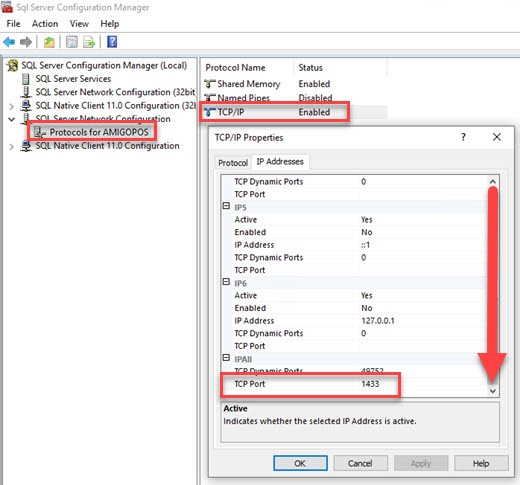Click the IP5 Active value Yes
520x485 pixels.
pos(367,220)
